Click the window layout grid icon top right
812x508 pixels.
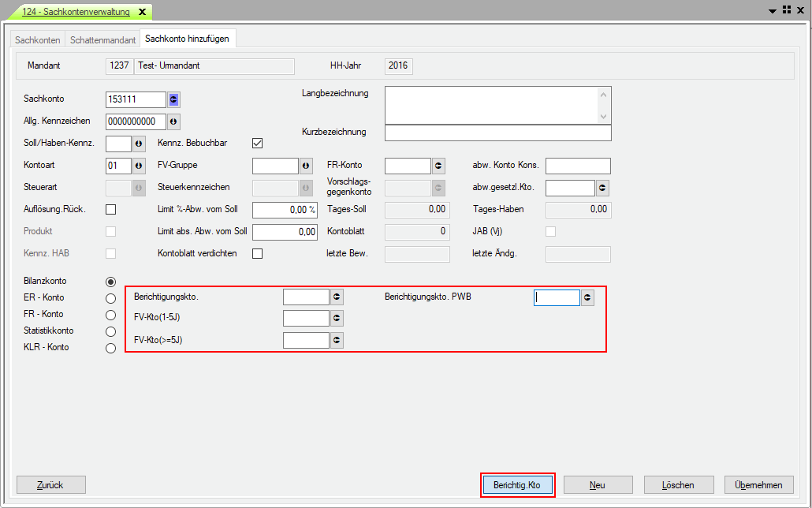point(786,10)
